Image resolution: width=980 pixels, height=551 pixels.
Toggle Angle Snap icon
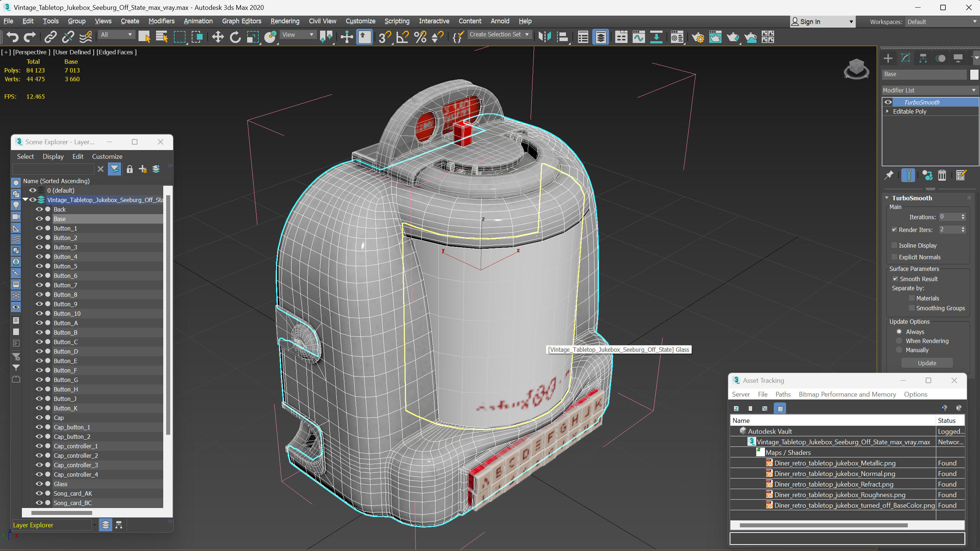402,37
